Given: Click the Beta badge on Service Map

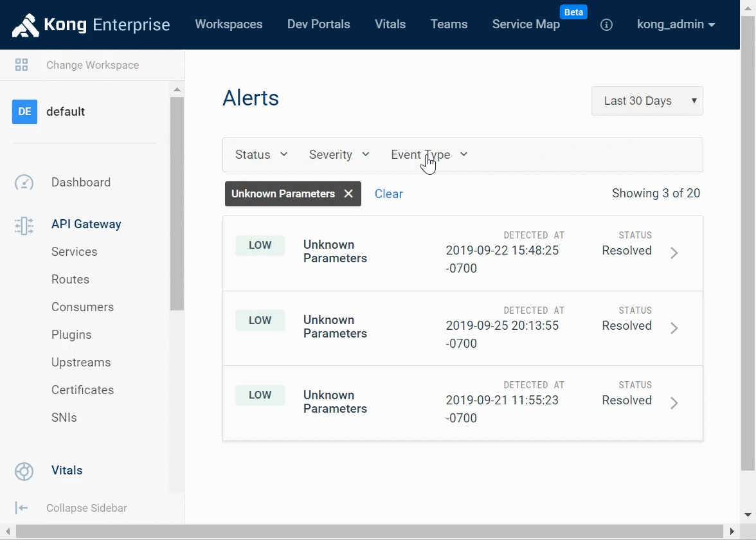Looking at the screenshot, I should (x=573, y=12).
